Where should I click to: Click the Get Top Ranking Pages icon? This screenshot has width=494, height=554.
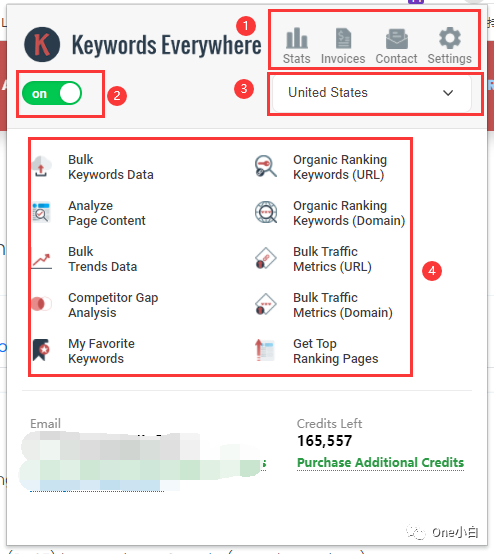coord(265,350)
